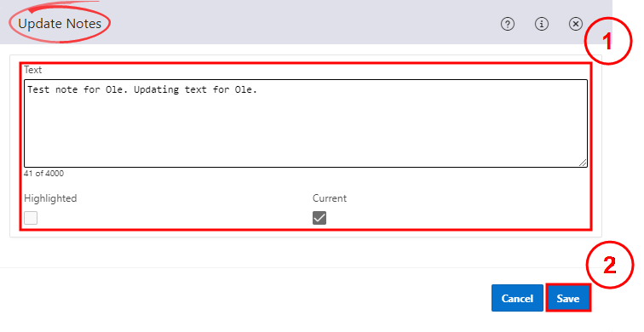This screenshot has height=332, width=644.
Task: Uncheck the Current checkbox
Action: [x=319, y=218]
